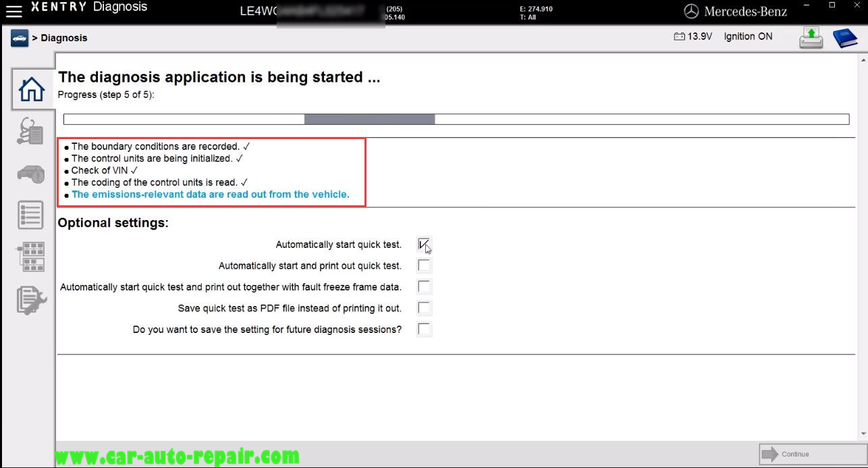The width and height of the screenshot is (868, 468).
Task: Open the control unit grid sidebar icon
Action: pos(31,257)
